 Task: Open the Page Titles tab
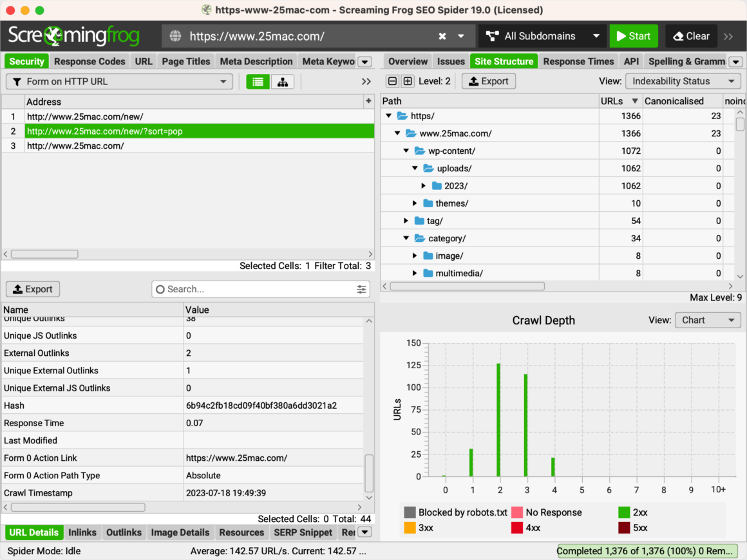186,61
